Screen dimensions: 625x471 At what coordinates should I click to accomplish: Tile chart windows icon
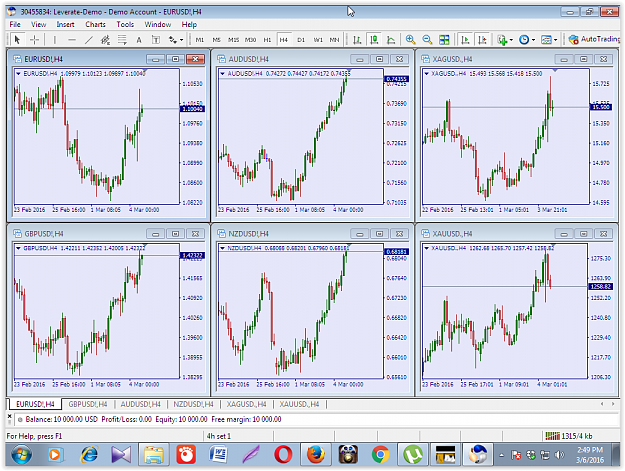coord(444,39)
